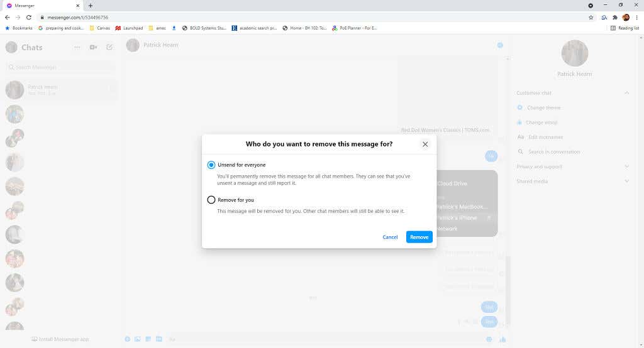
Task: Choose the Remove for you radio button
Action: pyautogui.click(x=211, y=200)
